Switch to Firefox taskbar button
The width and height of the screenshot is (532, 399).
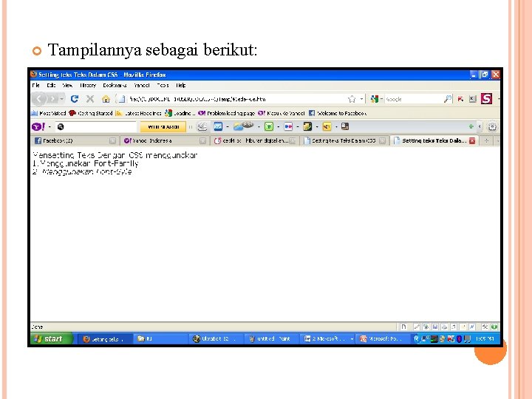104,339
